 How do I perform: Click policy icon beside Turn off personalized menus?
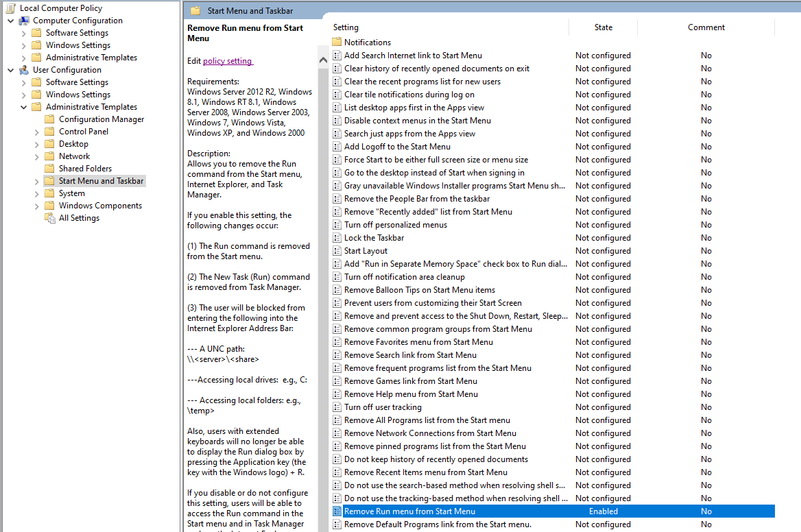[x=337, y=225]
